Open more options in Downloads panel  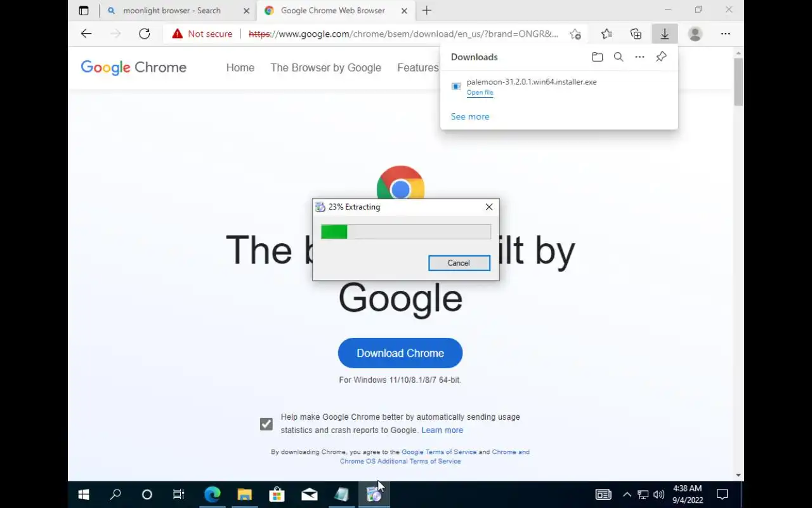pos(639,57)
